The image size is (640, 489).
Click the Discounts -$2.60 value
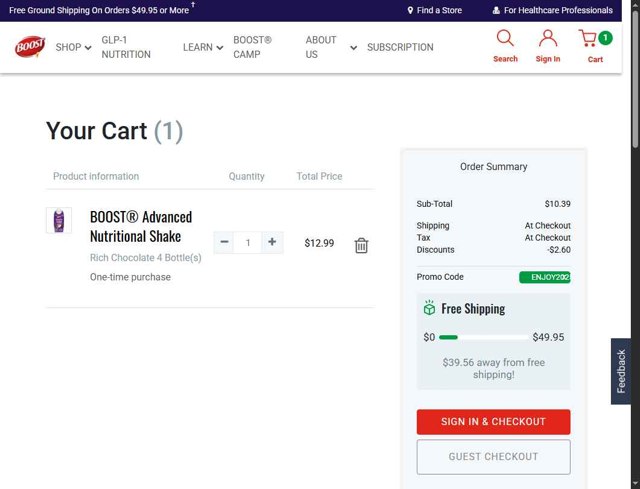point(559,249)
